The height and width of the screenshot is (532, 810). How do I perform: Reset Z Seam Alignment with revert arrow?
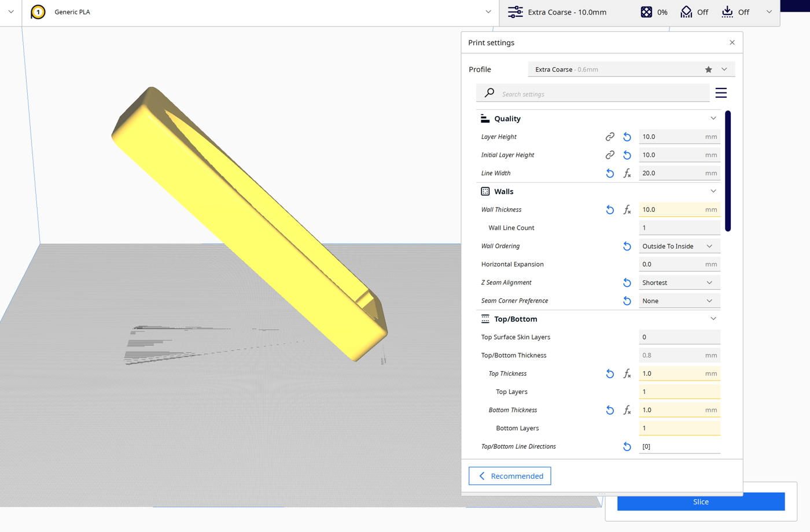tap(627, 282)
